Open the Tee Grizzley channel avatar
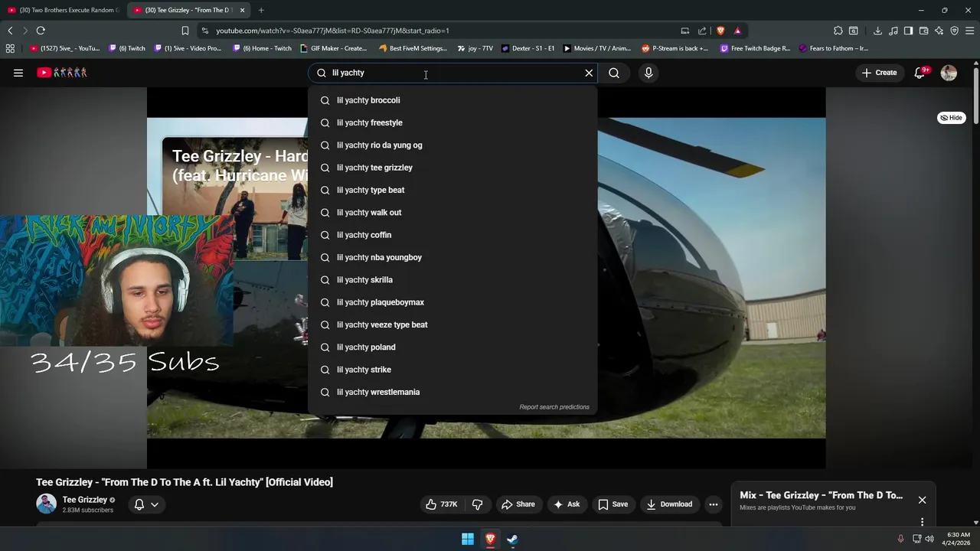Screen dimensions: 980x551 (46, 504)
